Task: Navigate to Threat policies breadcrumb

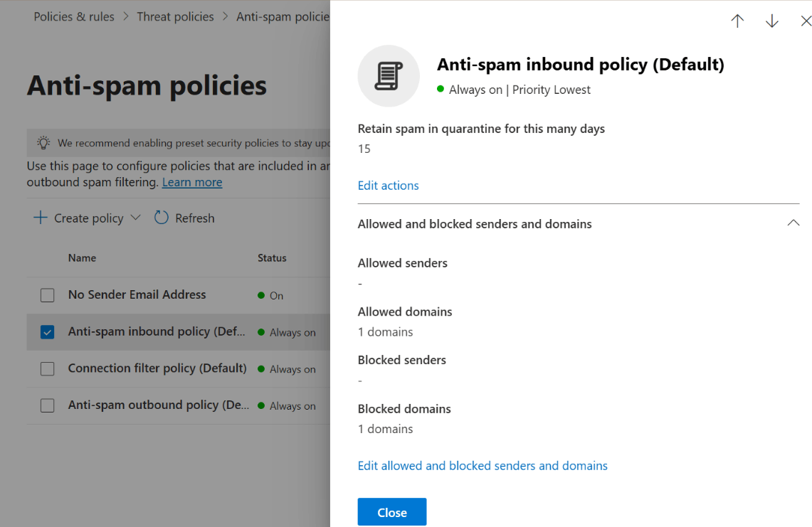Action: pos(175,16)
